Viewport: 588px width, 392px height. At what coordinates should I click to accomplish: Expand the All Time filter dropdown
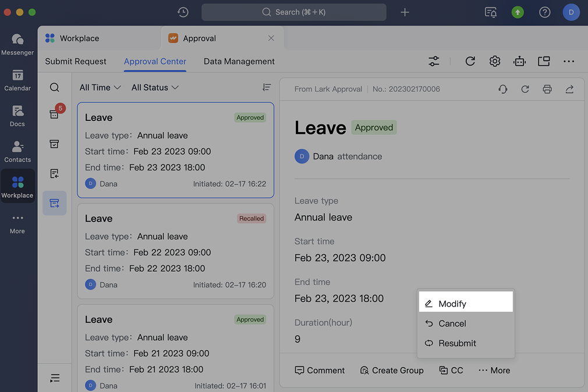[100, 87]
